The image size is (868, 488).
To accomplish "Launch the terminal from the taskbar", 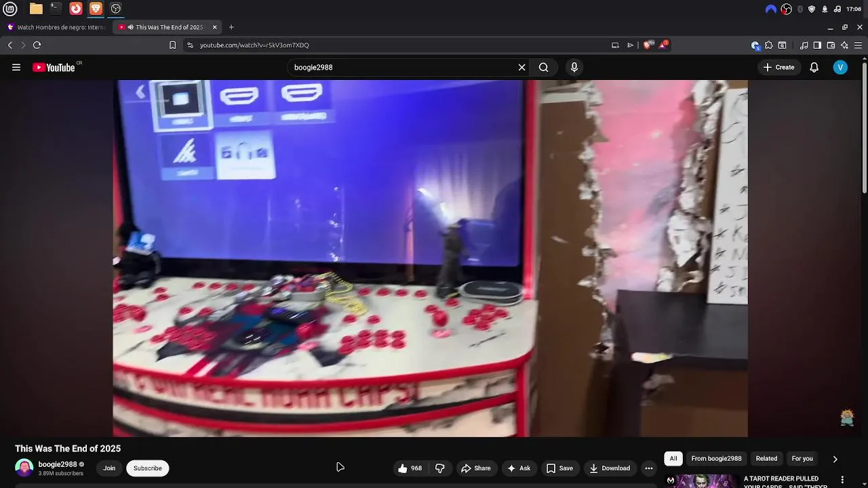I will point(56,9).
